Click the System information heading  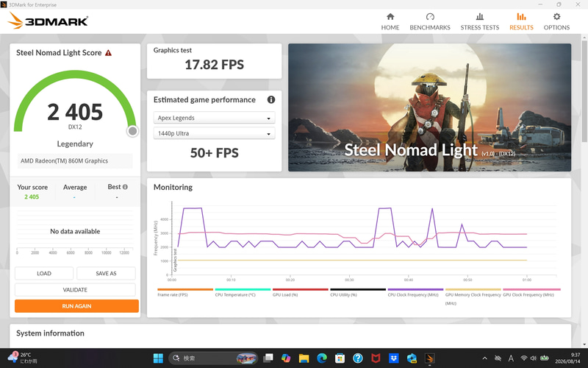point(50,333)
